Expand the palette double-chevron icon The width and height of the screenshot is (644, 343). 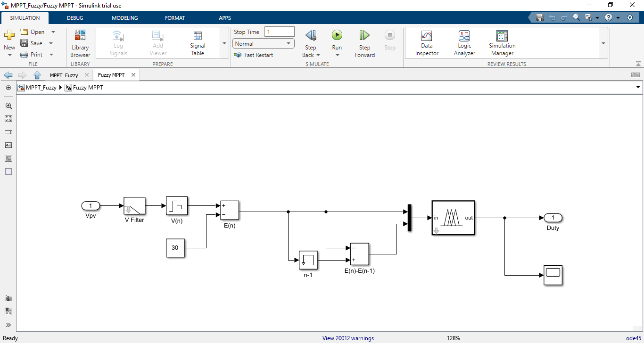(8, 325)
